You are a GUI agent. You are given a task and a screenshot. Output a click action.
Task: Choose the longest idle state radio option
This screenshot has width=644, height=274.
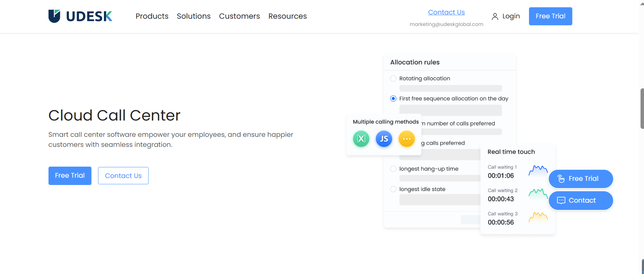click(x=393, y=189)
